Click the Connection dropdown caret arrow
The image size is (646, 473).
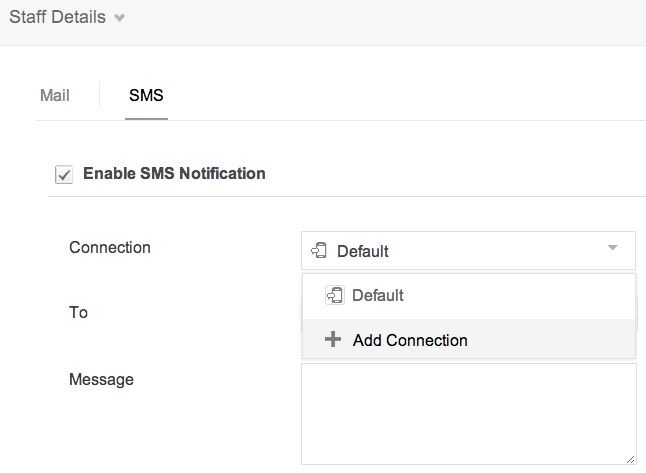point(612,248)
